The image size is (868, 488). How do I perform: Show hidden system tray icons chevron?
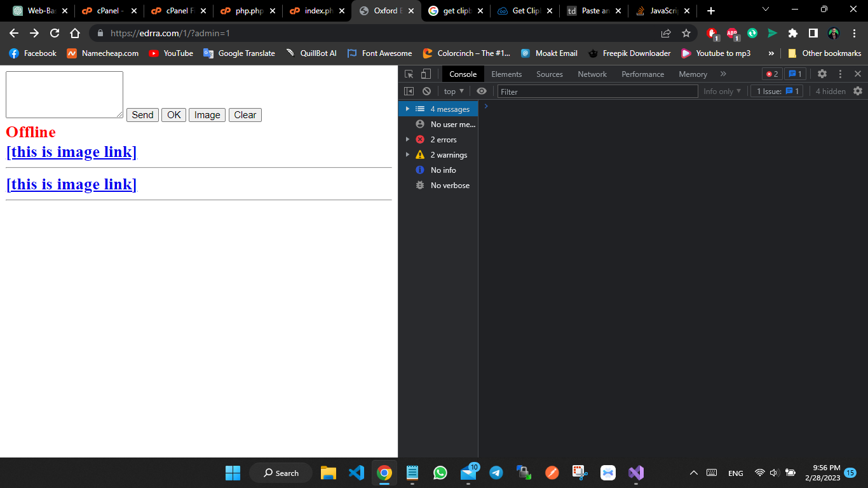point(694,473)
